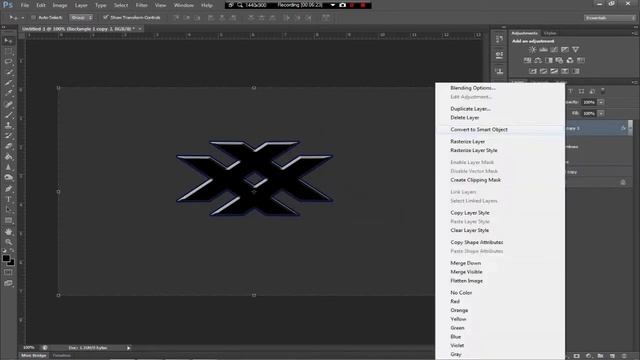This screenshot has width=640, height=360.
Task: Select the History Brush tool
Action: (8, 136)
